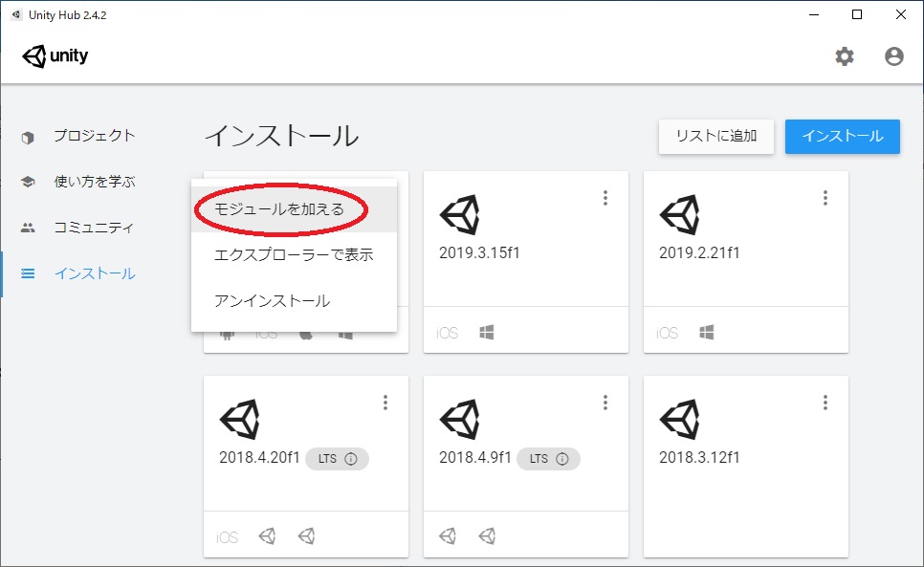Open the 使い方を学ぶ sidebar section
This screenshot has height=567, width=924.
95,182
